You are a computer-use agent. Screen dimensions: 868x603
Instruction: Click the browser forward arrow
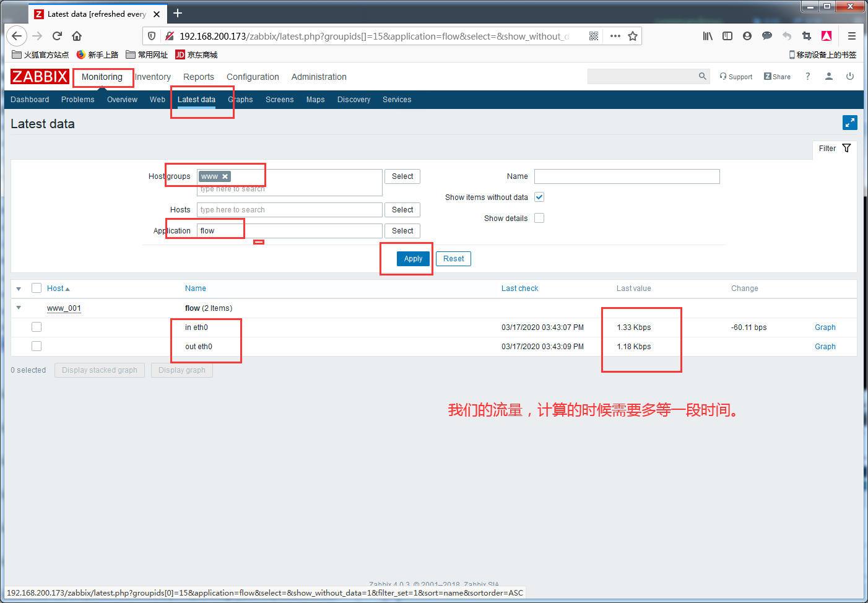(x=37, y=36)
